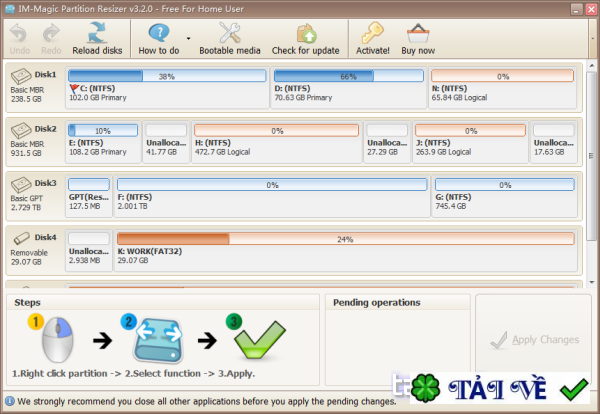
Task: Select GPT(Res...) 127.5 MB partition
Action: [x=89, y=196]
